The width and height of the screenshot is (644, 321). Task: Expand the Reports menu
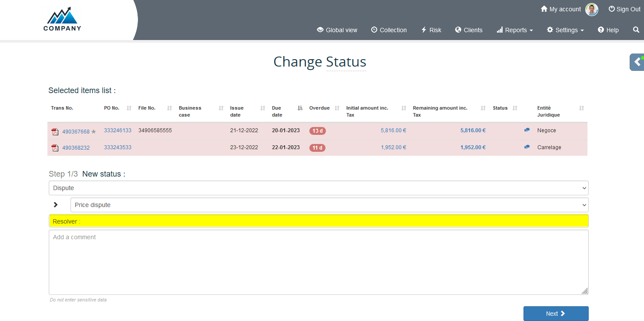point(515,30)
